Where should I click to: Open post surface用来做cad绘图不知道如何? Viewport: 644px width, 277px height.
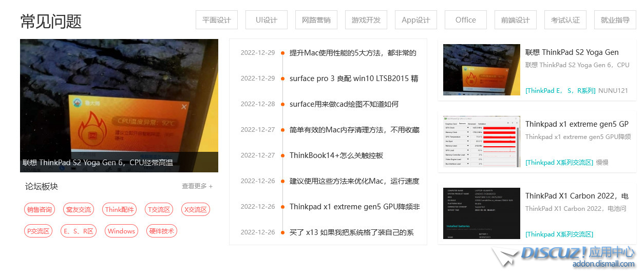pos(344,104)
